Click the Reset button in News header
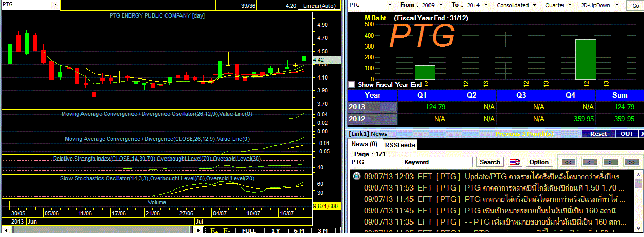This screenshot has width=644, height=237. [x=599, y=134]
